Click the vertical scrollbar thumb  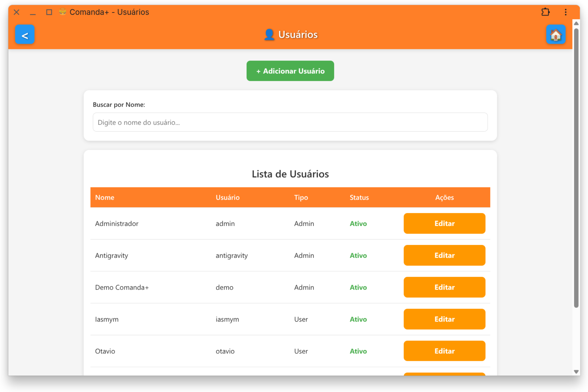[x=576, y=168]
